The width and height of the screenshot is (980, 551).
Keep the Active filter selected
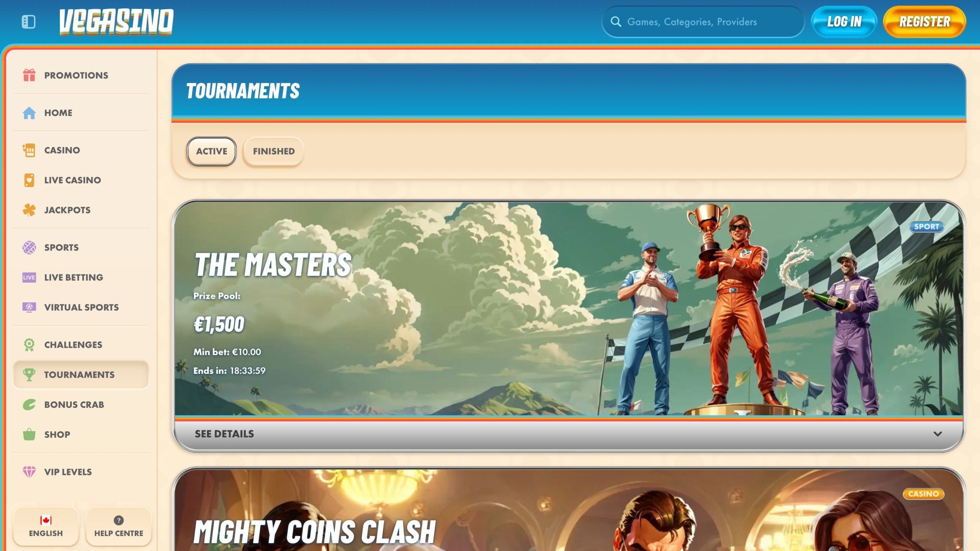tap(211, 152)
